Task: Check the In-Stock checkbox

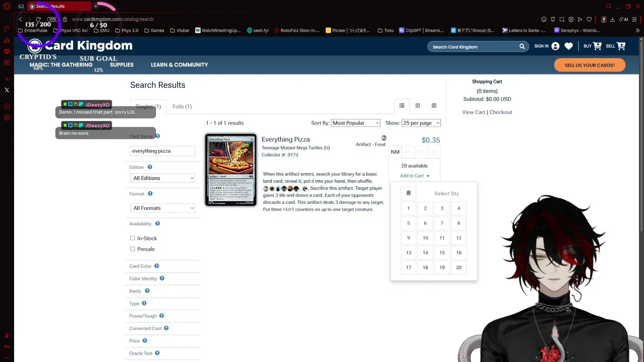Action: point(133,238)
